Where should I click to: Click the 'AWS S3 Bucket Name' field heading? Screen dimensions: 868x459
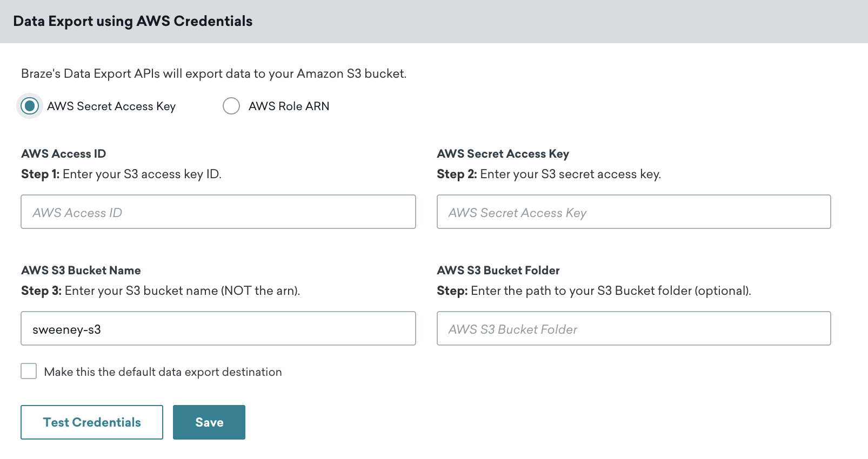[81, 271]
